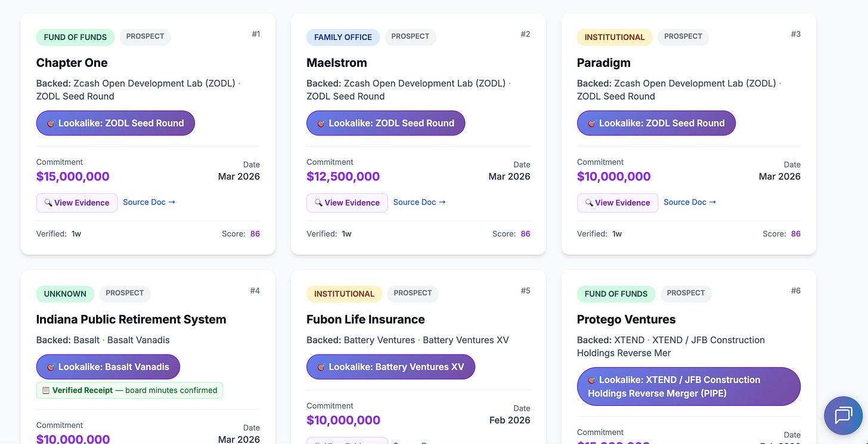
Task: Select the Lookalike: Basalt Vanadis pill
Action: point(108,367)
